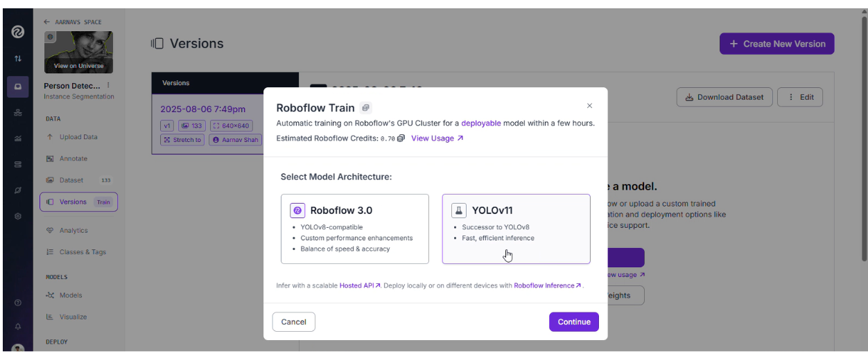Click Create New Version button
Image resolution: width=868 pixels, height=356 pixels.
click(x=776, y=44)
